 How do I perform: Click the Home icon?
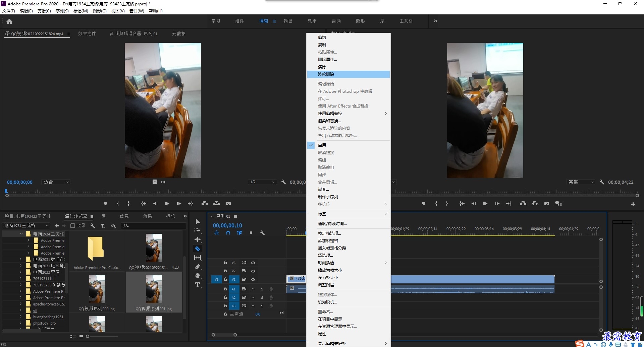pyautogui.click(x=9, y=21)
